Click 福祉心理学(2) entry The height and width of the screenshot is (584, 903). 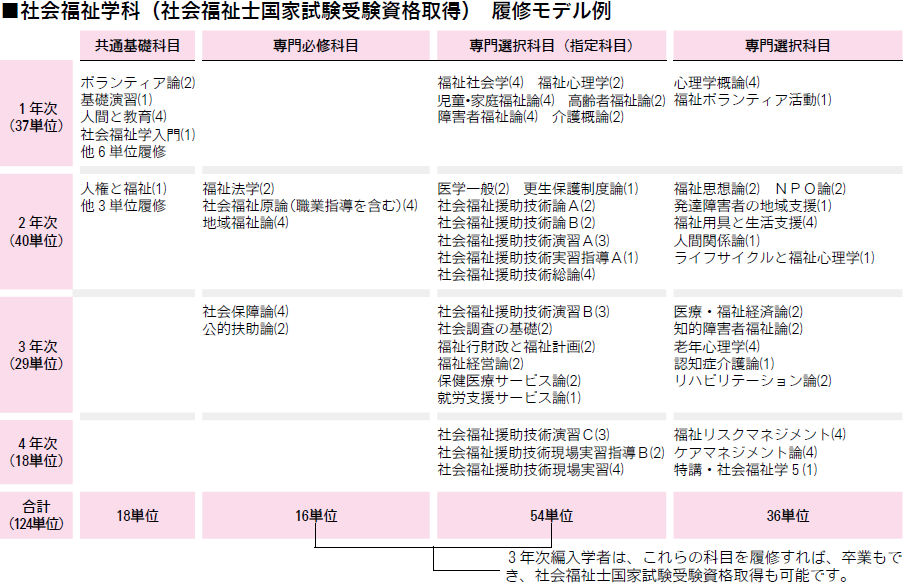click(x=580, y=83)
